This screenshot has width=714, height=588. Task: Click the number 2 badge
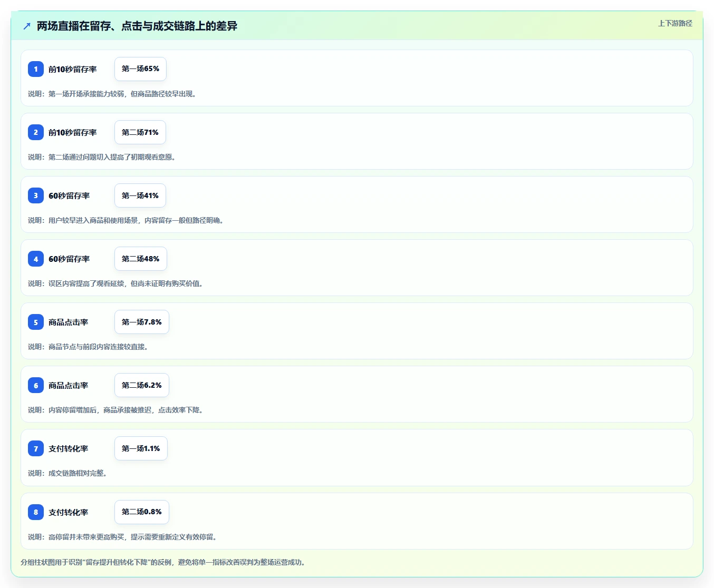pyautogui.click(x=36, y=132)
